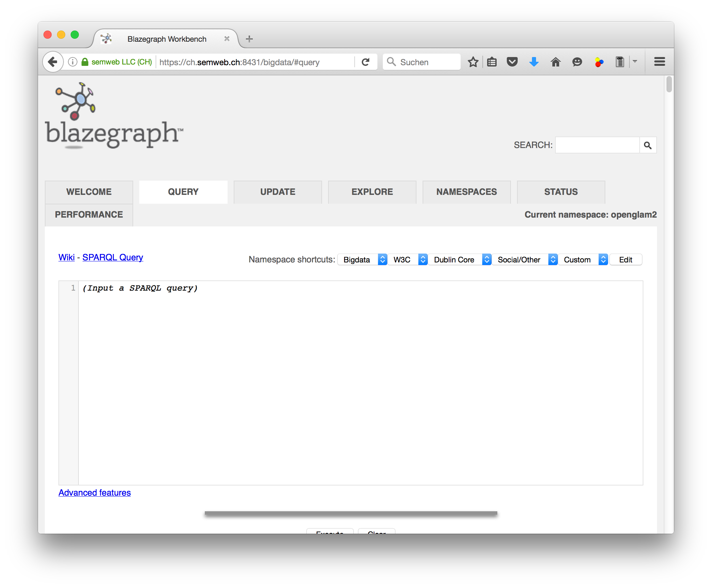Open the Bigdata namespace shortcuts dropdown
This screenshot has width=712, height=588.
tap(362, 260)
